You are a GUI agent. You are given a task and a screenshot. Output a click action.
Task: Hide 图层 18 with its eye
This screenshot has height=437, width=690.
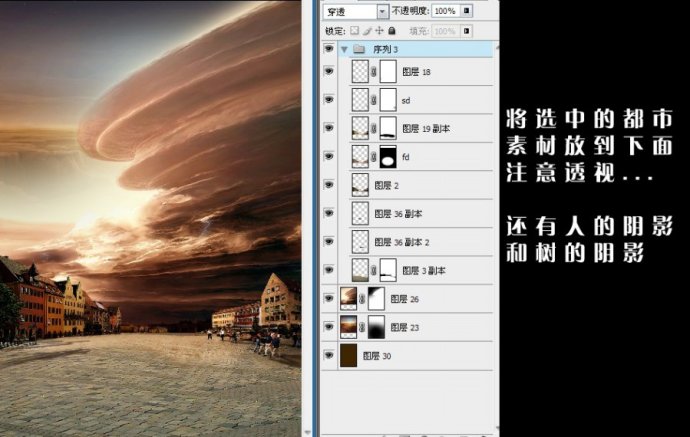click(x=329, y=71)
